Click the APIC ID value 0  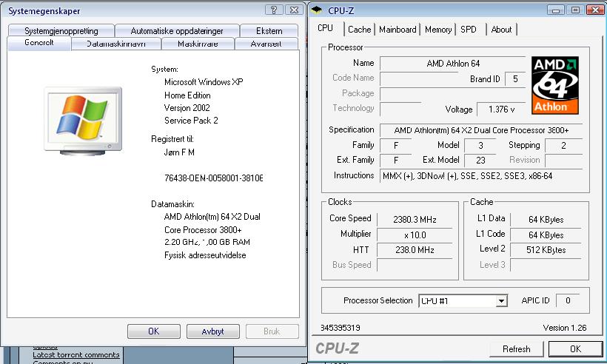coord(568,300)
